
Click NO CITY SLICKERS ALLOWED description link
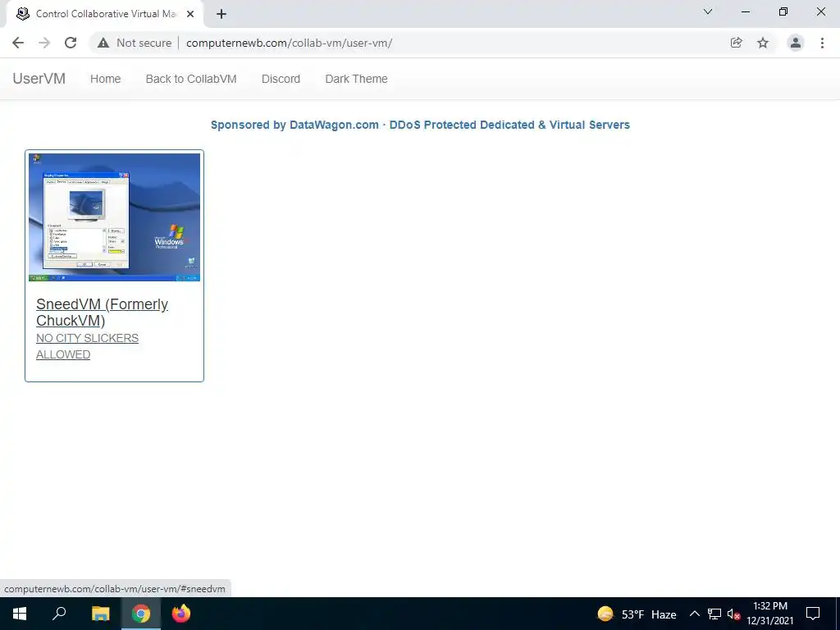coord(87,346)
